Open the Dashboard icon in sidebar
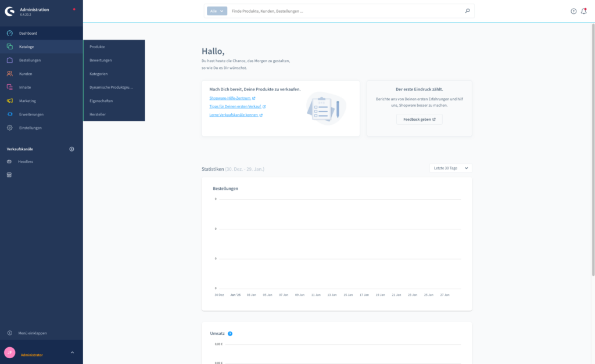The image size is (595, 364). (x=10, y=33)
